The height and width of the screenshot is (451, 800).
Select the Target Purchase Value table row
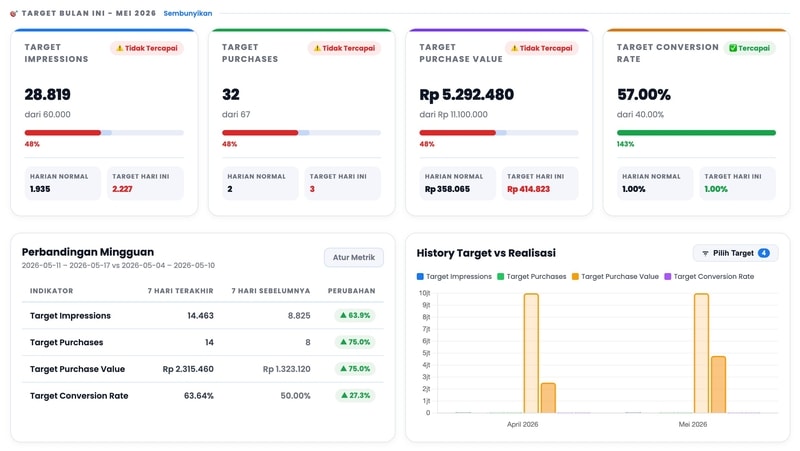click(203, 369)
